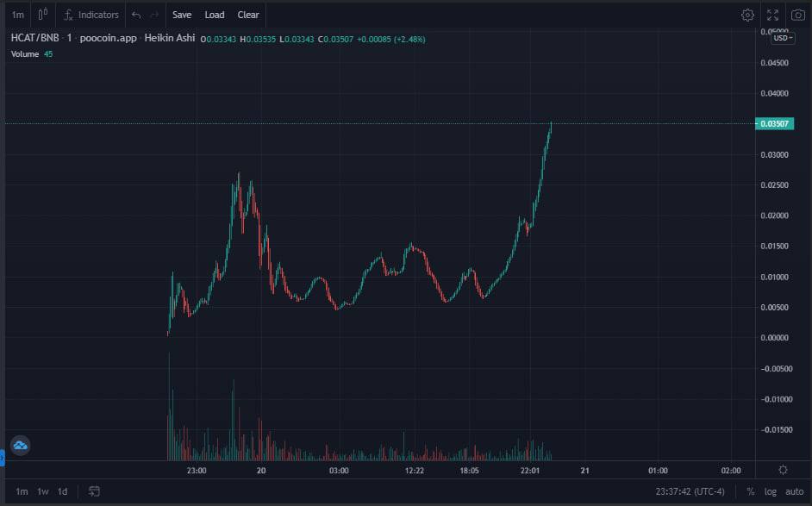Image resolution: width=812 pixels, height=506 pixels.
Task: Open the timezone menu showing 23:37:42 (UTC-4)
Action: tap(690, 491)
